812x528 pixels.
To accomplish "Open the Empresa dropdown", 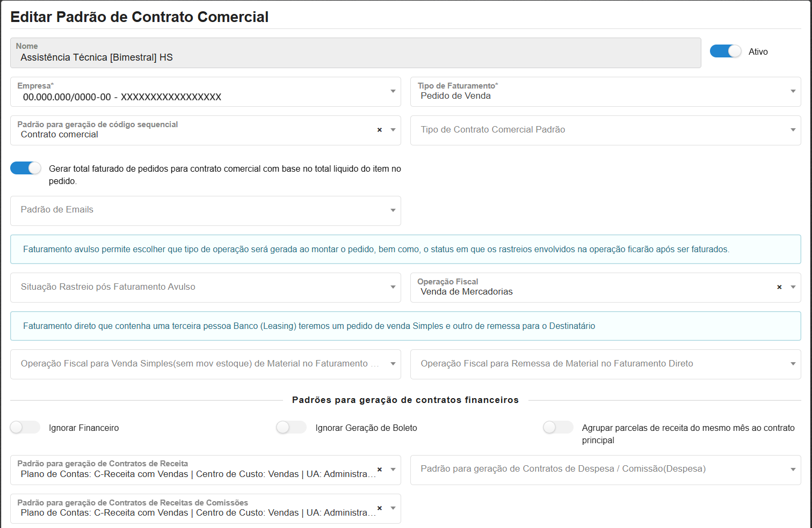I will point(206,92).
